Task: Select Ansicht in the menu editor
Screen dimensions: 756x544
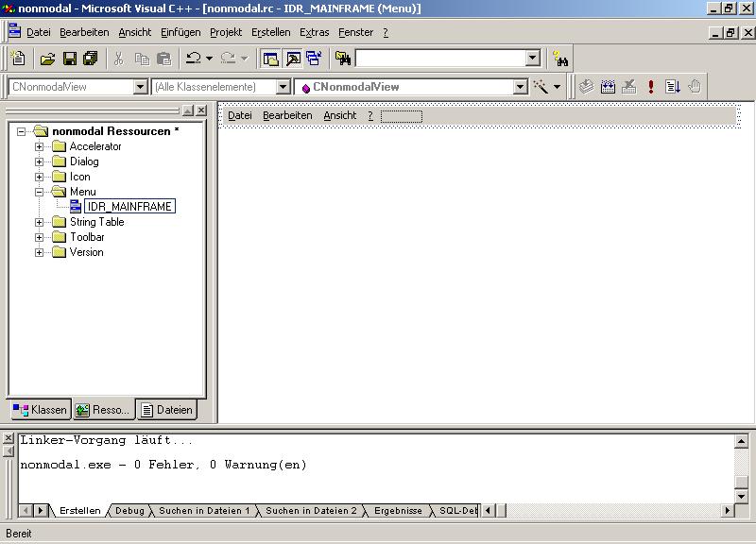Action: point(340,115)
